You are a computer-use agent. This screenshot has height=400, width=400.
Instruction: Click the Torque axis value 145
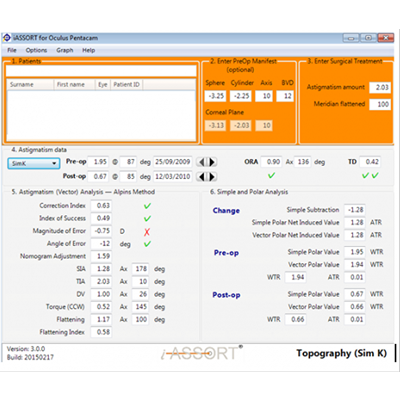coord(140,307)
